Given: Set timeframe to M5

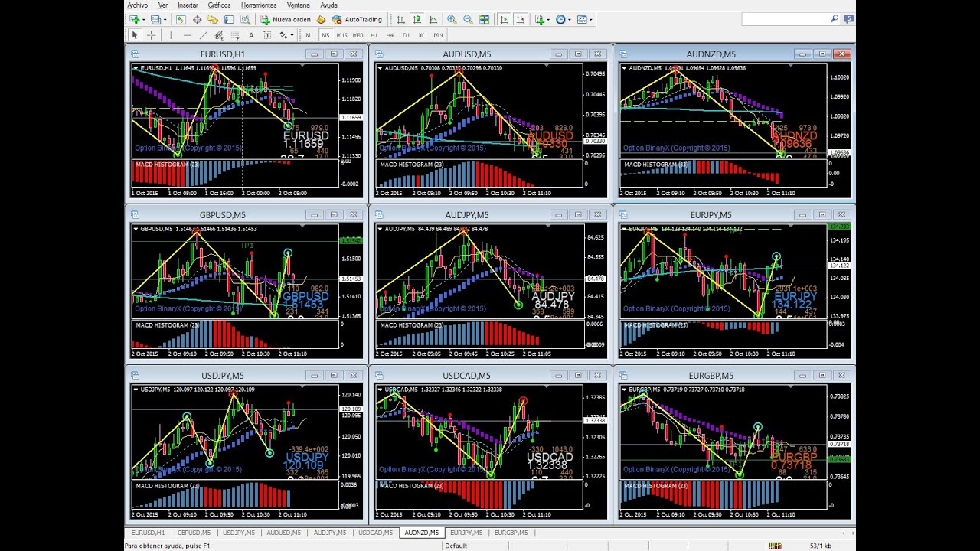Looking at the screenshot, I should coord(325,35).
